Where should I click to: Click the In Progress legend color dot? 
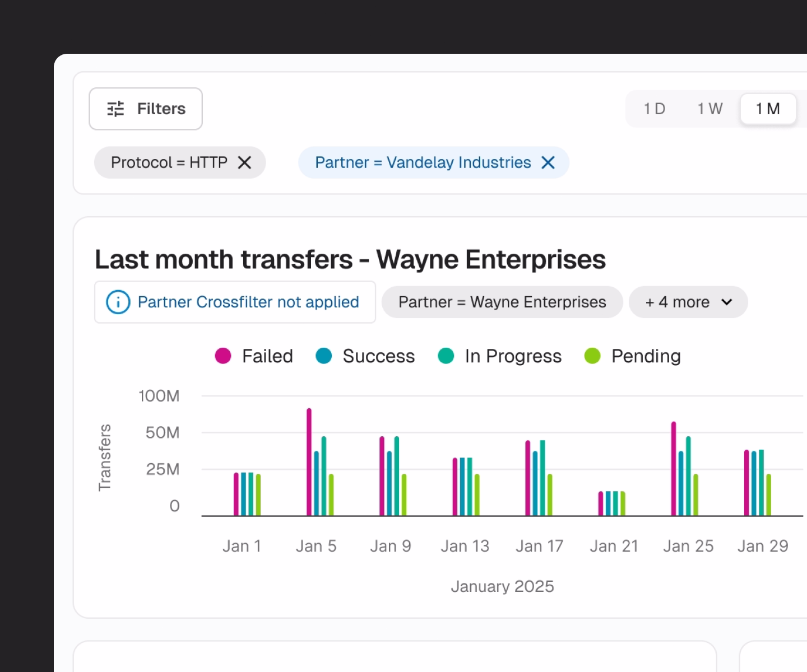[446, 356]
